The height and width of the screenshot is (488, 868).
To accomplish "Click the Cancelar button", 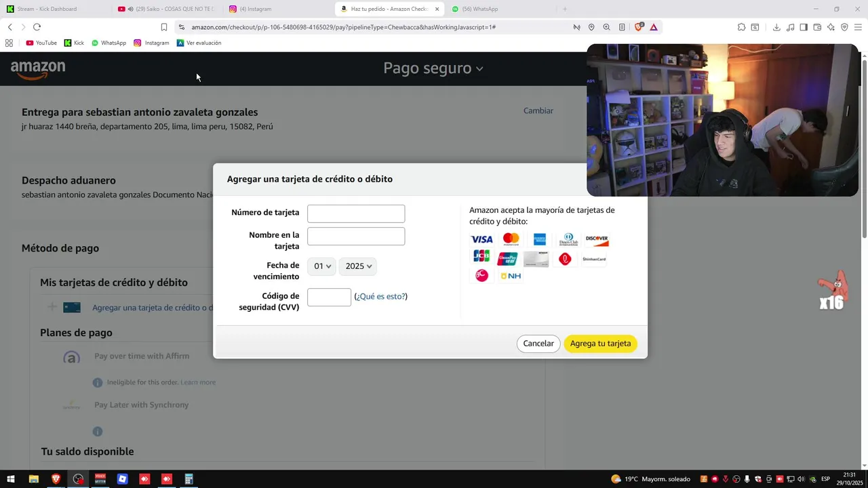I will [x=538, y=344].
